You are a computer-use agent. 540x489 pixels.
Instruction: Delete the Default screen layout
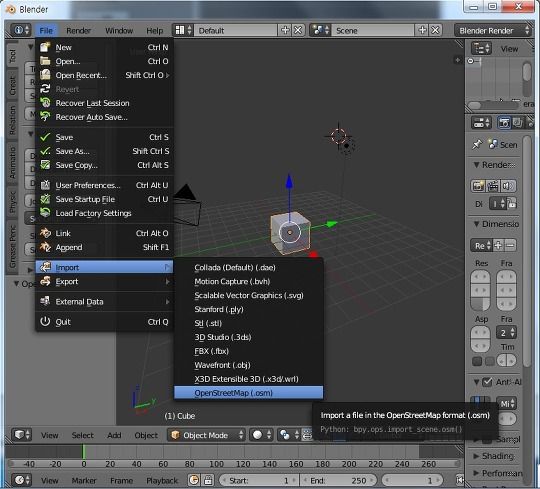coord(298,30)
